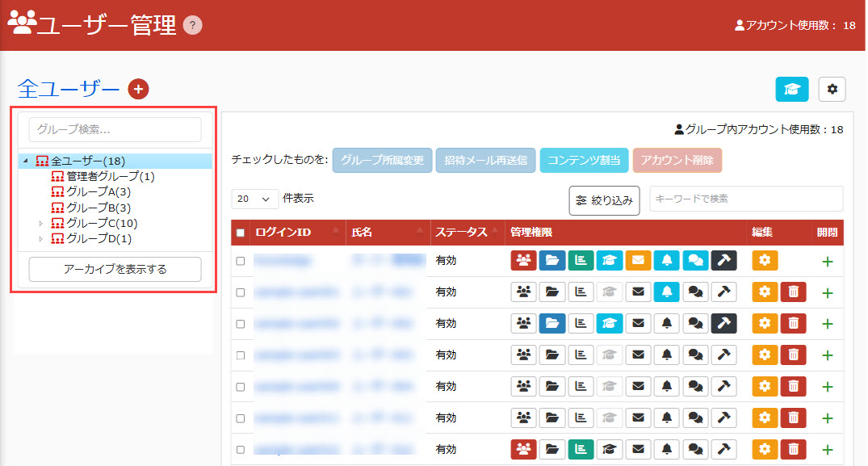Open settings gear button at top right
This screenshot has height=466, width=868.
832,90
